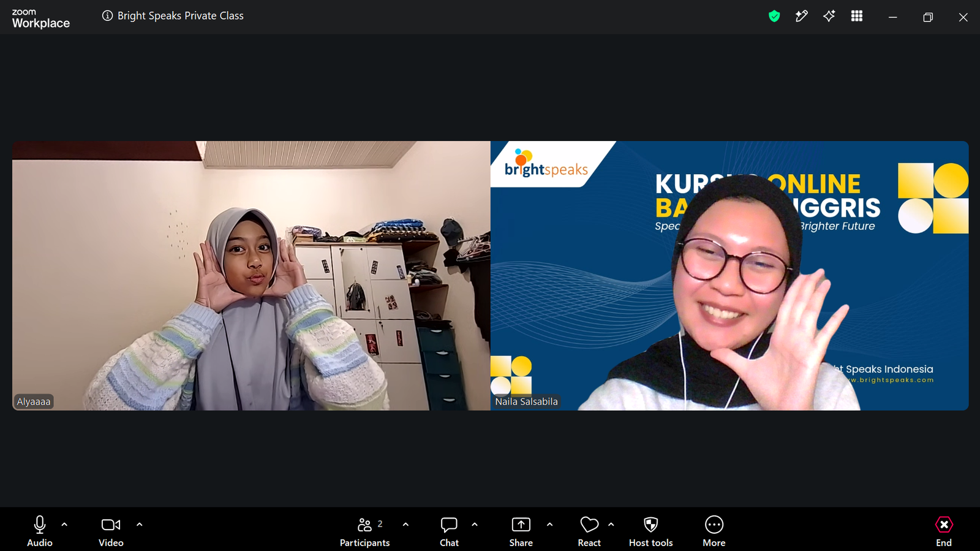
Task: View the green encryption shield info
Action: [774, 17]
